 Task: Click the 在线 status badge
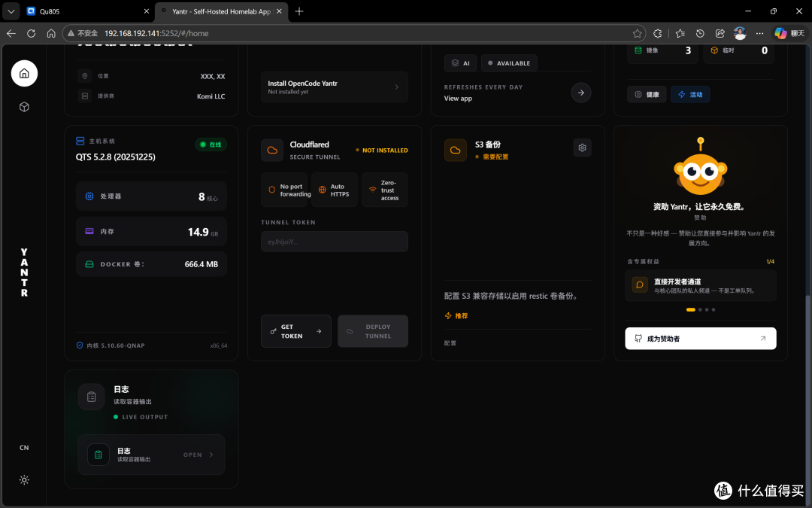(x=211, y=144)
